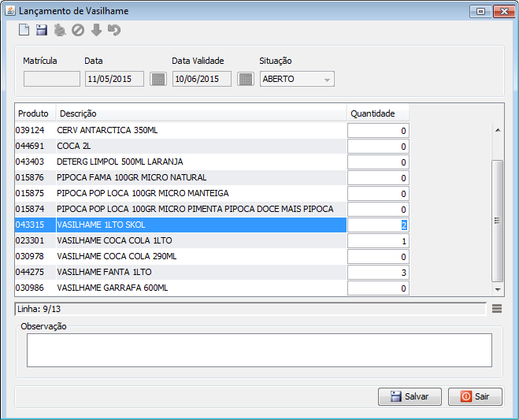Click product code 039124
This screenshot has height=420, width=519.
pos(30,130)
